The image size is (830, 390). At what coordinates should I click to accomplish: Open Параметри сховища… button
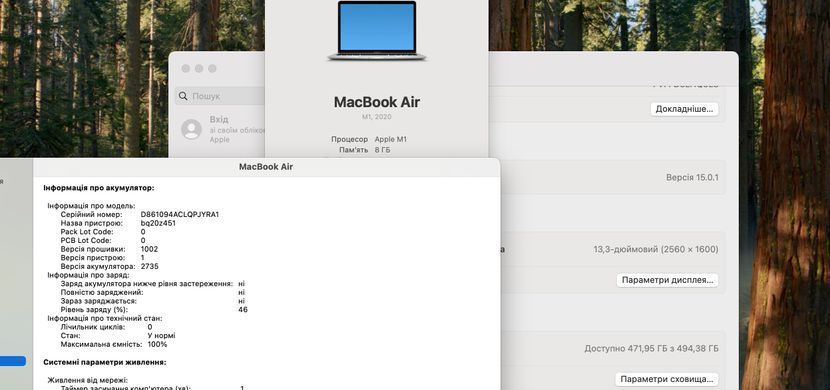(x=666, y=379)
